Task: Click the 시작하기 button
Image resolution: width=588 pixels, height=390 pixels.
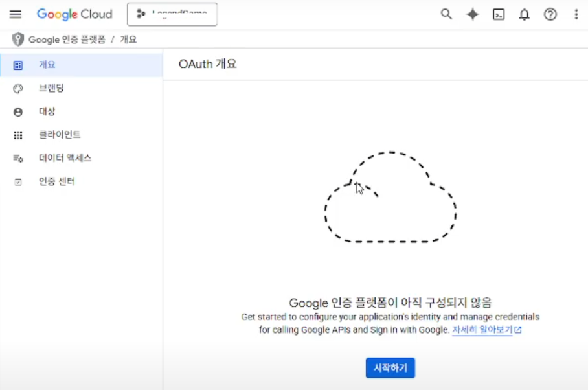Action: tap(390, 368)
